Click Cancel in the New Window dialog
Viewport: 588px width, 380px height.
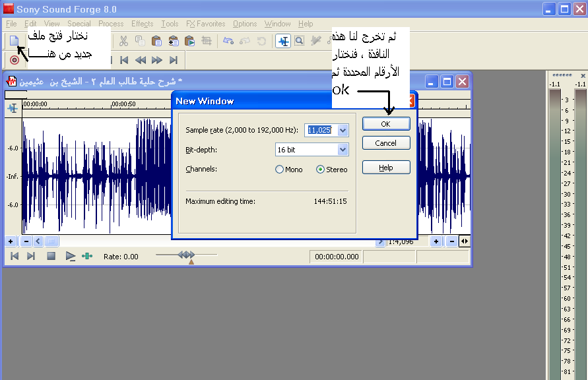pos(386,143)
